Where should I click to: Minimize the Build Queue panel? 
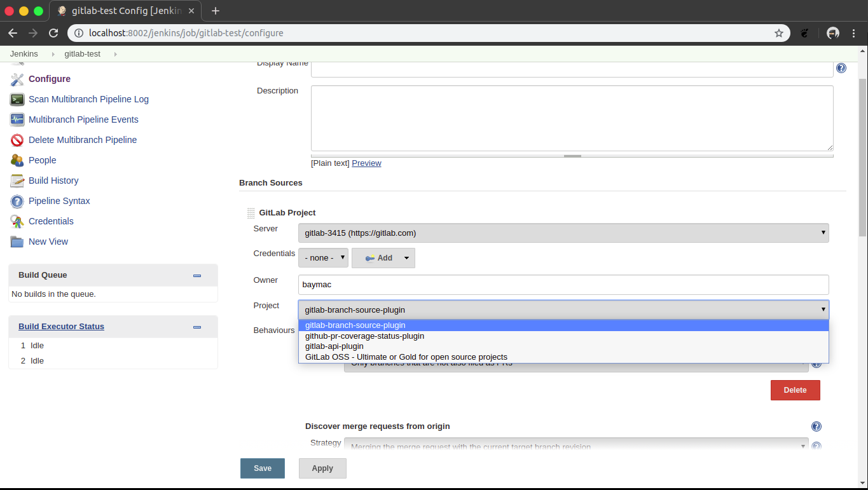pyautogui.click(x=197, y=275)
